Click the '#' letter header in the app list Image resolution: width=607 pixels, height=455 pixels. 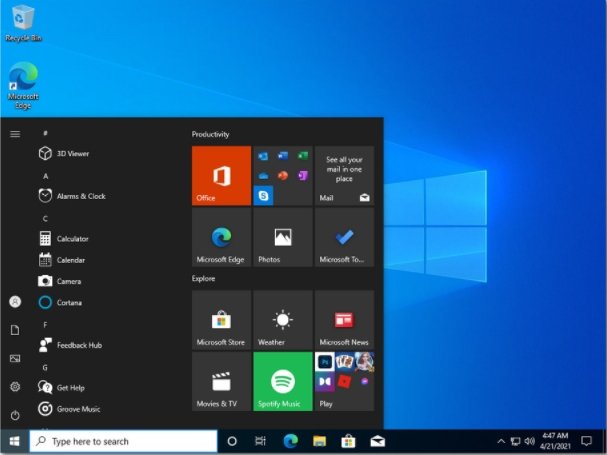tap(45, 133)
